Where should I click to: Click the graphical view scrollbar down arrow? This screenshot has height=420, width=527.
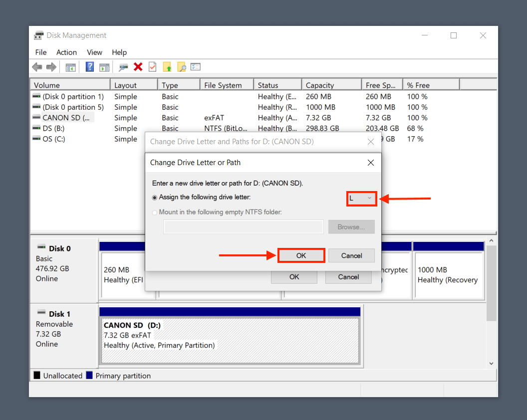click(492, 364)
